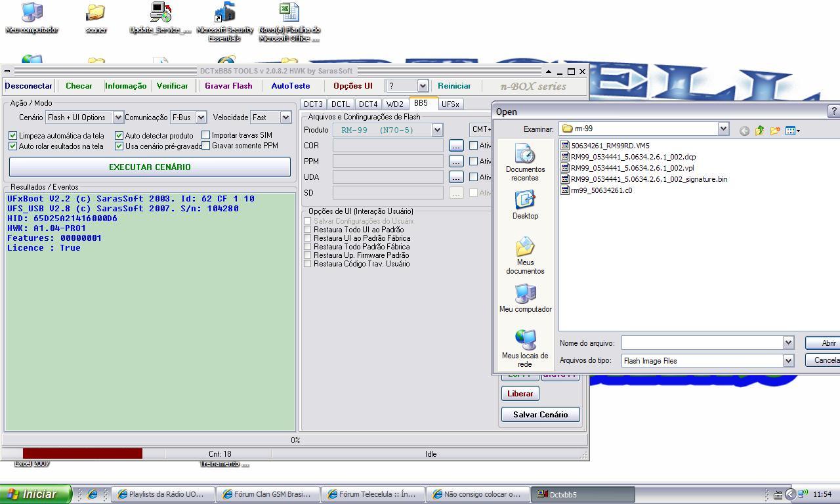Screen dimensions: 840x504
Task: Open Meus documentos in places bar
Action: click(525, 255)
